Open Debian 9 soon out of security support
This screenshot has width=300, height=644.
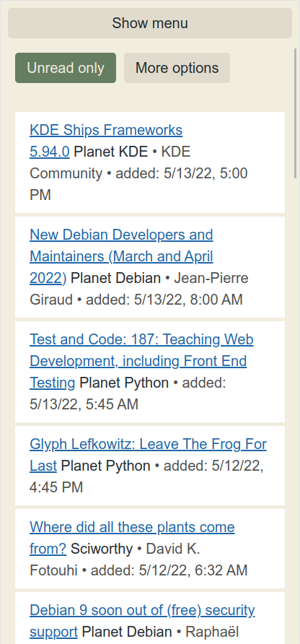(x=142, y=621)
